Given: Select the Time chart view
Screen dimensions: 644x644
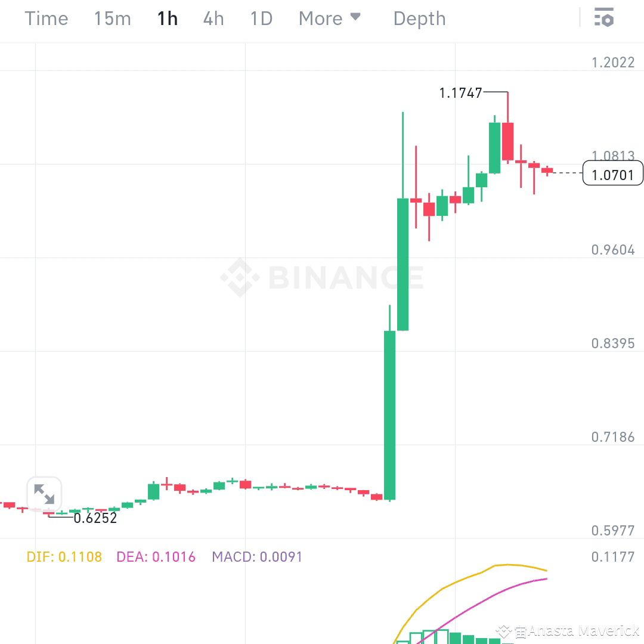Looking at the screenshot, I should tap(46, 18).
